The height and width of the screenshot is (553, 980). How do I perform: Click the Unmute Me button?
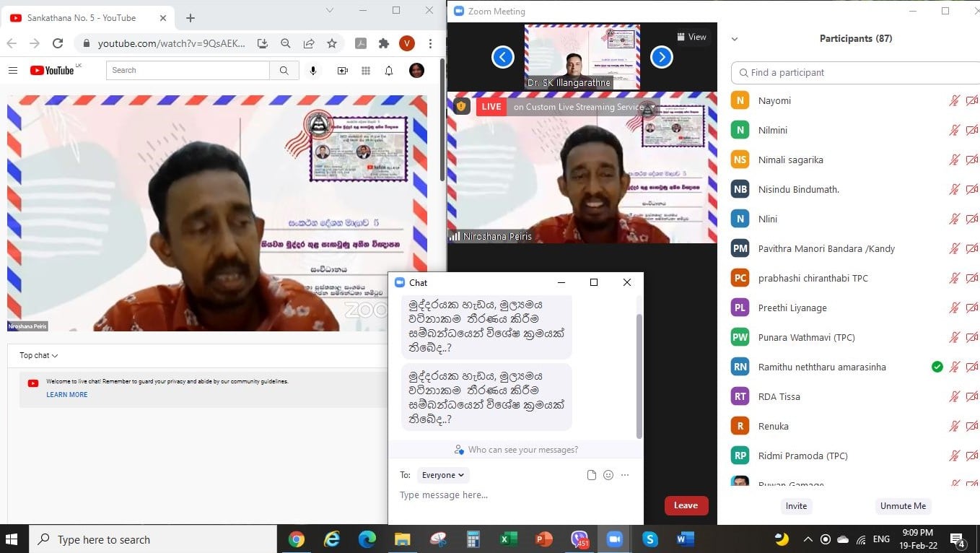pyautogui.click(x=903, y=506)
